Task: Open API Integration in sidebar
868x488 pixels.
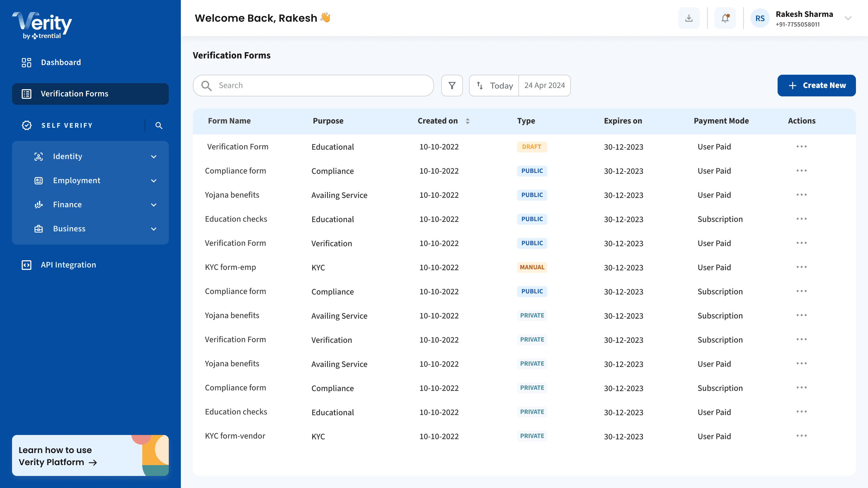Action: [x=68, y=265]
